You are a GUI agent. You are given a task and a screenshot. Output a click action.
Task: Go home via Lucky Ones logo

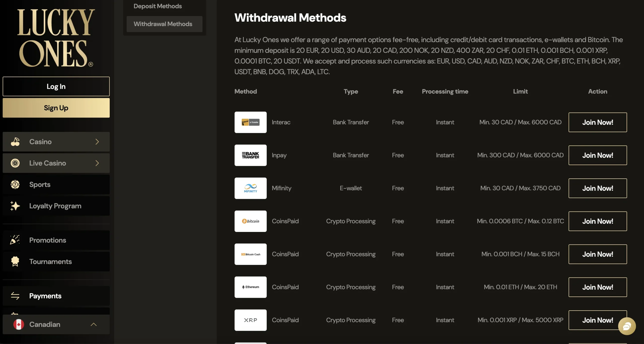[56, 38]
